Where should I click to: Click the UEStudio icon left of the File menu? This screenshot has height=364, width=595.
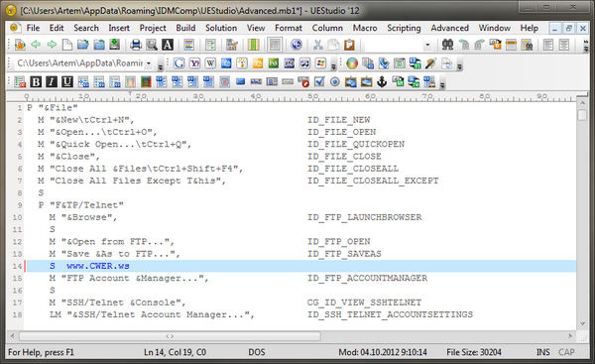click(15, 28)
